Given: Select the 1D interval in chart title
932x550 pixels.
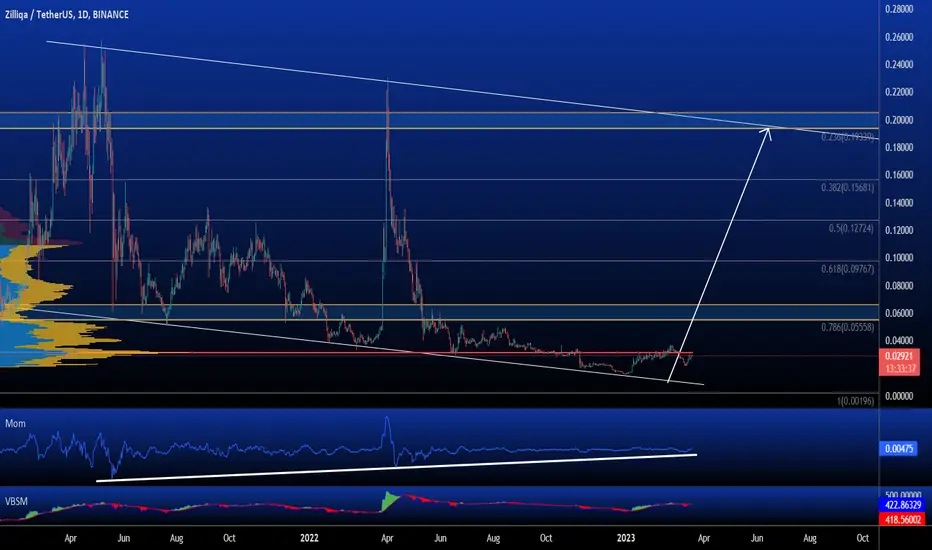Looking at the screenshot, I should coord(83,14).
